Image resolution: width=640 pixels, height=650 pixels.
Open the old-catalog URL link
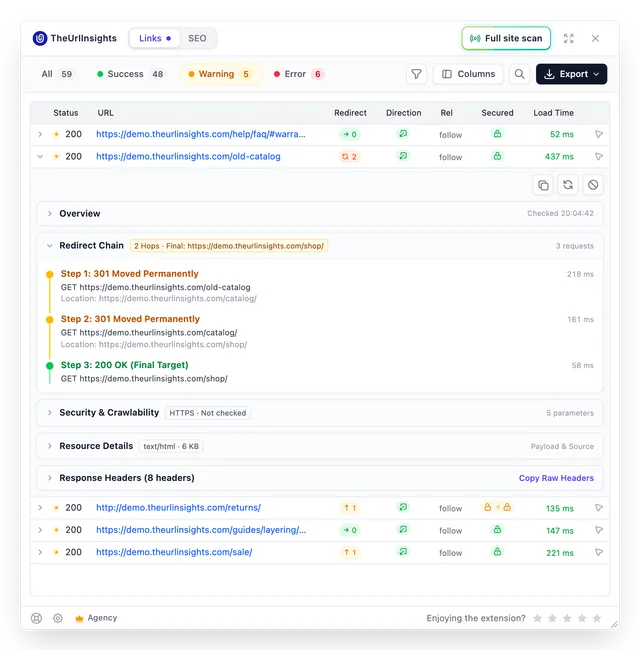pos(188,157)
